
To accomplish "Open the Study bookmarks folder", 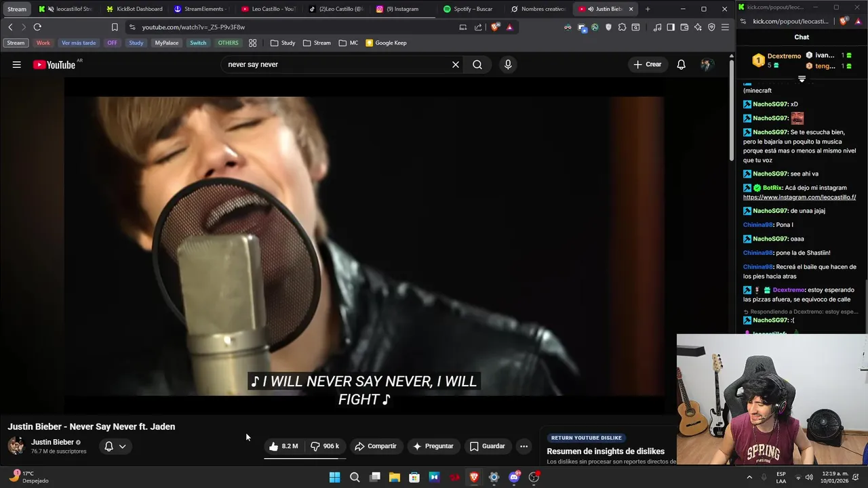I will 283,43.
